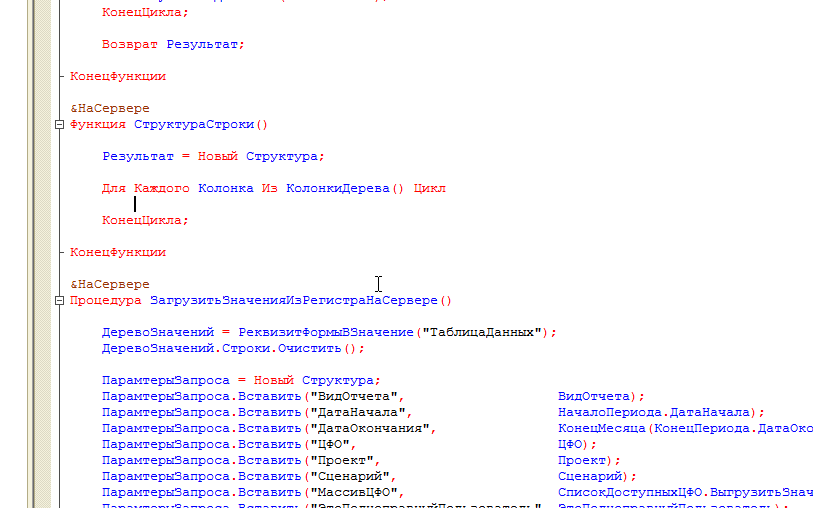
Task: Click &НаСервере directive above Процедура ЗагрузитьЗначенияИзРегистраНаСервере
Action: pyautogui.click(x=110, y=284)
